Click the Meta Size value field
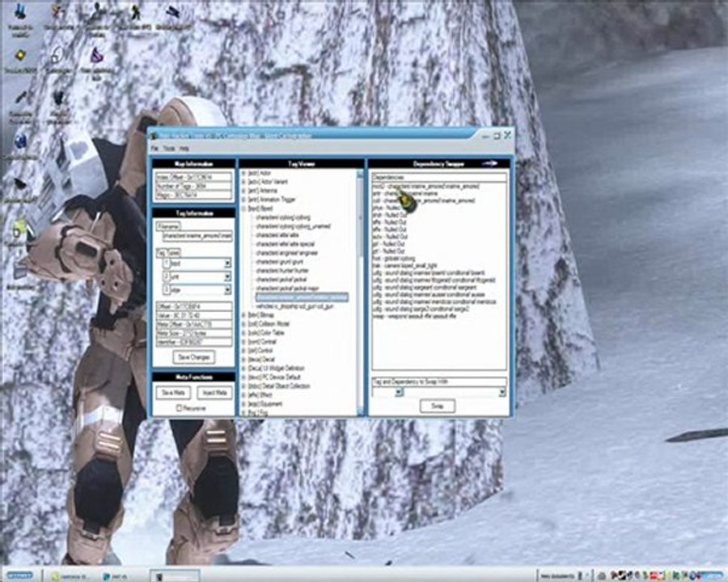This screenshot has height=582, width=728. [193, 333]
